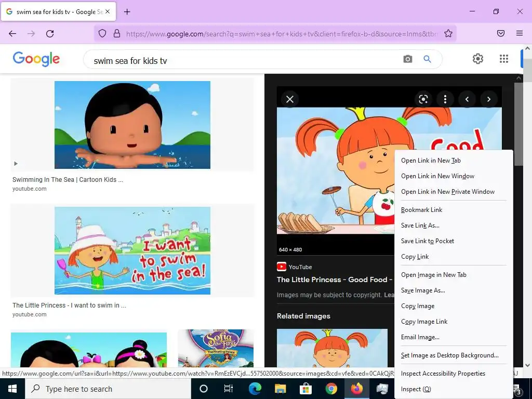Open the Save to Pocket toolbar icon
The image size is (532, 399).
tap(501, 33)
